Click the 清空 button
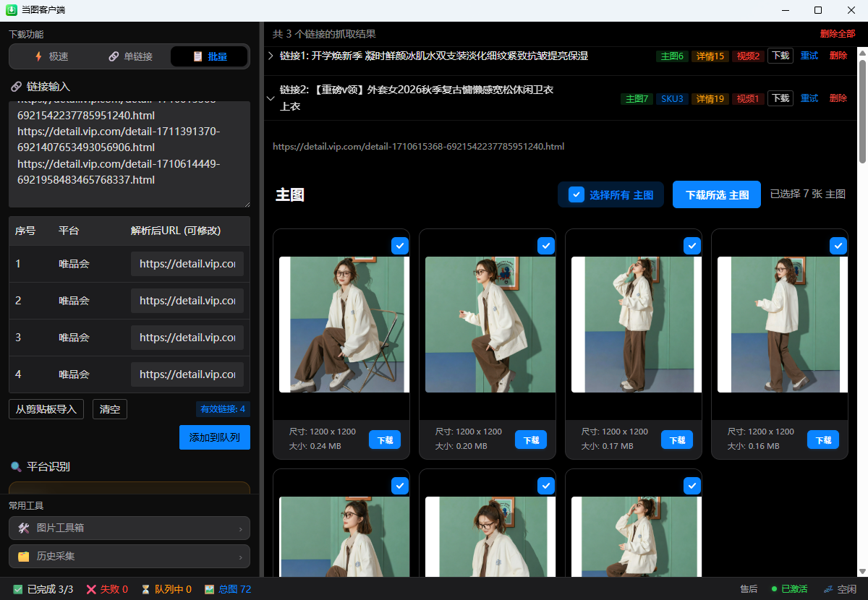Screen dimensions: 868x600 (110, 409)
